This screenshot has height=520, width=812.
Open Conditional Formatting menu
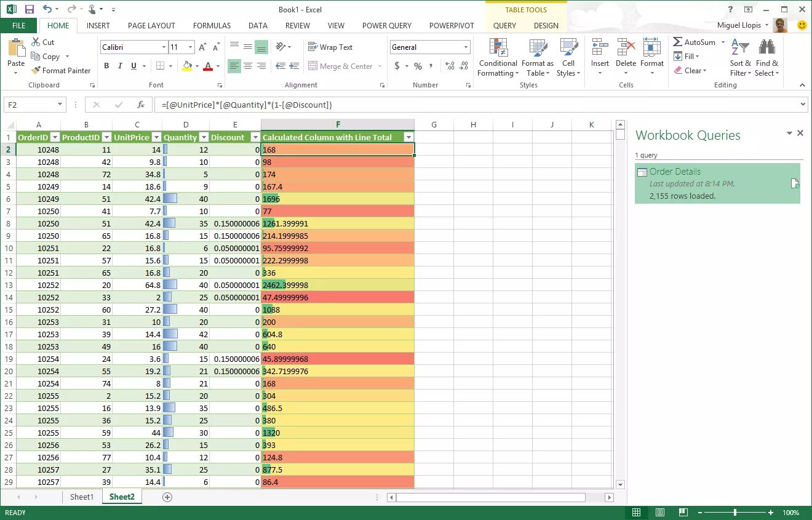click(498, 58)
